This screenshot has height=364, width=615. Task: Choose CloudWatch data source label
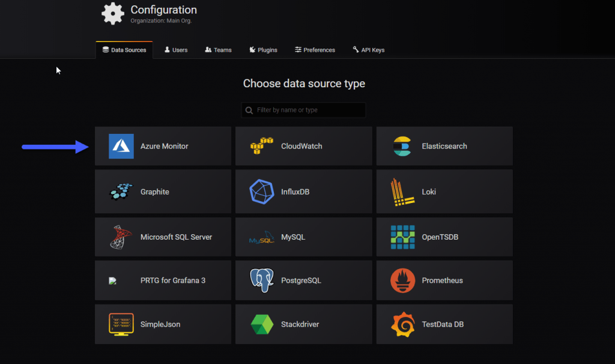pyautogui.click(x=301, y=147)
